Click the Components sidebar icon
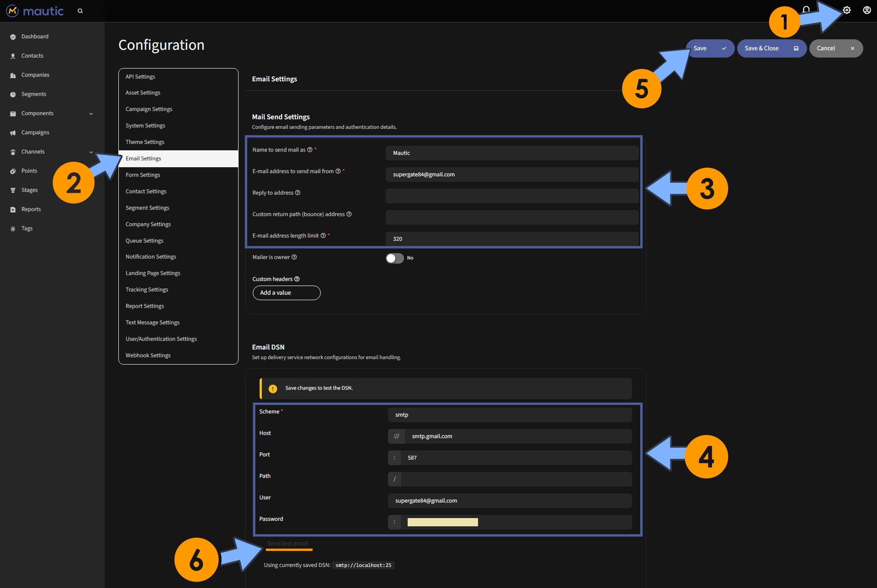This screenshot has height=588, width=877. (x=13, y=113)
